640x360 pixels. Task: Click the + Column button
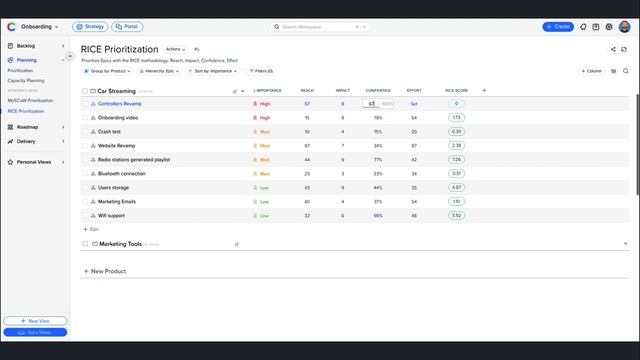(x=591, y=71)
